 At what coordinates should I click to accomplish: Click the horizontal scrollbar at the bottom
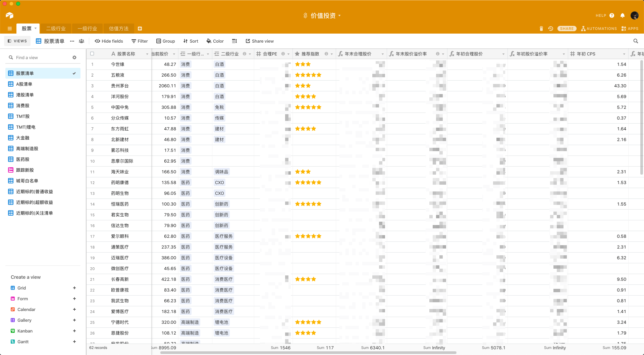tap(308, 353)
